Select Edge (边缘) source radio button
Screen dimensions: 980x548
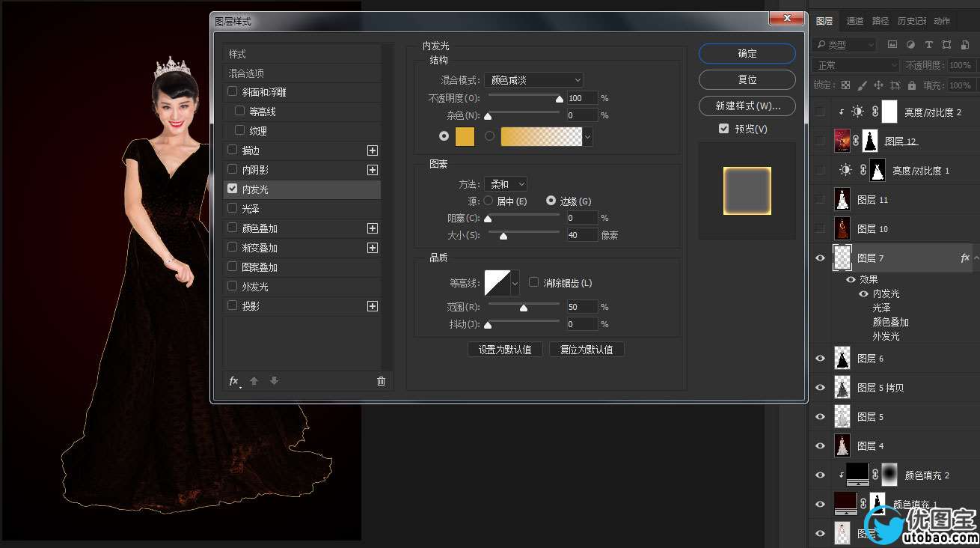click(x=551, y=201)
